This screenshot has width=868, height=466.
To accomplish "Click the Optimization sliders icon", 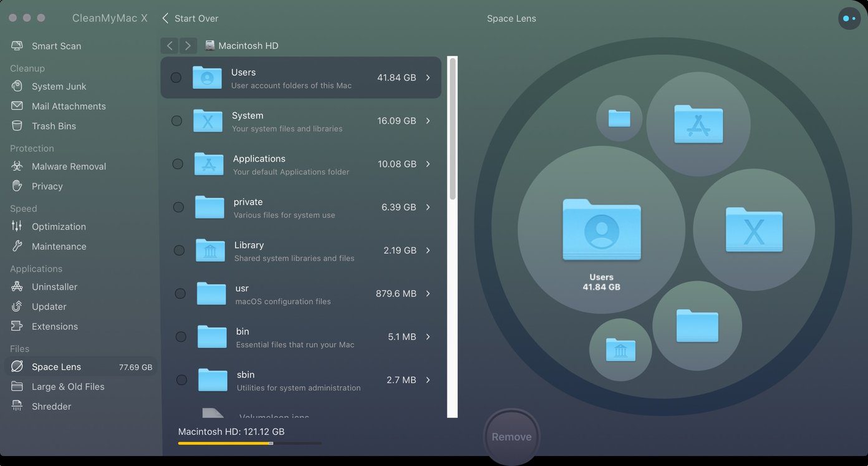I will point(17,226).
